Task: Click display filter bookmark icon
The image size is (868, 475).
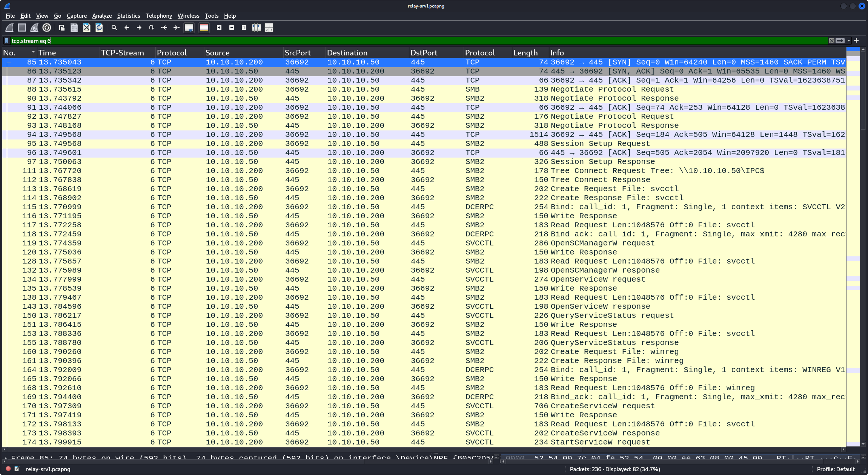Action: pyautogui.click(x=7, y=41)
